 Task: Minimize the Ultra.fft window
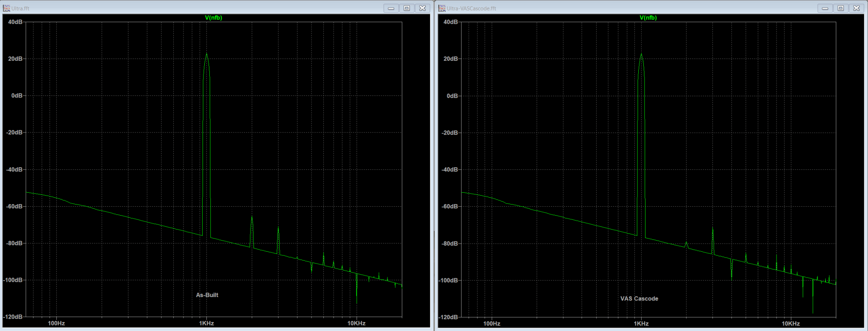pyautogui.click(x=391, y=8)
